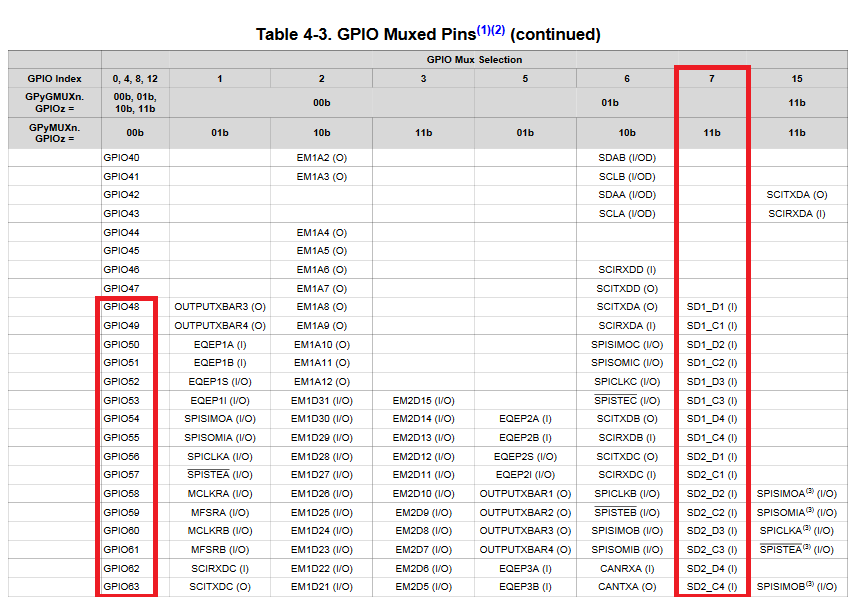Click the SD1_C4 (I) cell
Image resolution: width=851 pixels, height=597 pixels.
point(712,437)
